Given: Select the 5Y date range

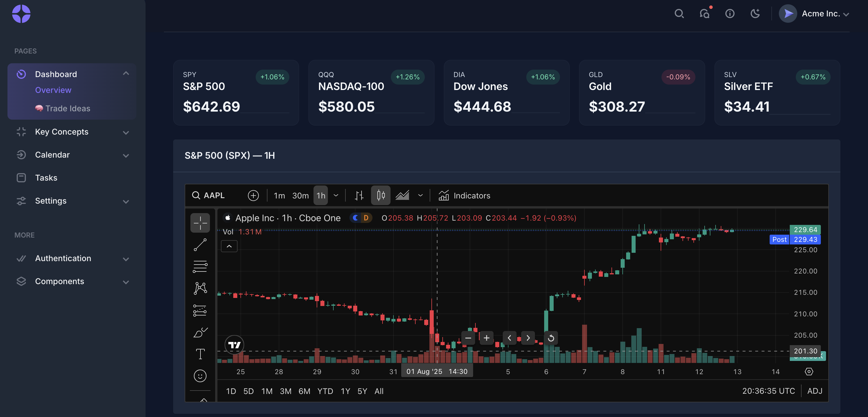Looking at the screenshot, I should [362, 391].
